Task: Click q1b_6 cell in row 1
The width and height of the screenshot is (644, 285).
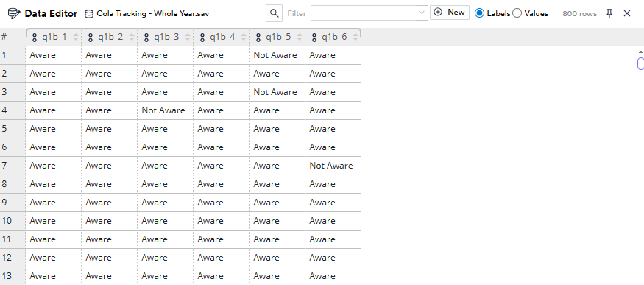Action: click(x=333, y=55)
